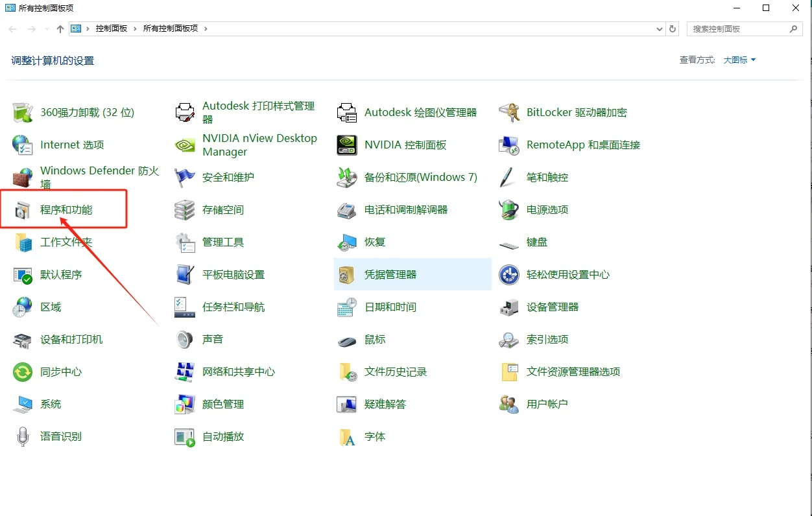This screenshot has height=516, width=812.
Task: Go back with the back arrow
Action: point(12,29)
